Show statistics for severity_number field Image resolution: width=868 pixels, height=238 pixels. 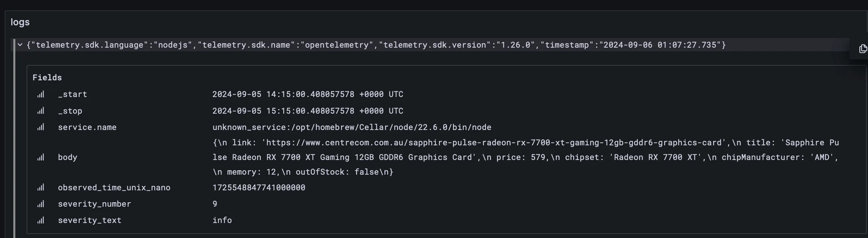pyautogui.click(x=41, y=204)
